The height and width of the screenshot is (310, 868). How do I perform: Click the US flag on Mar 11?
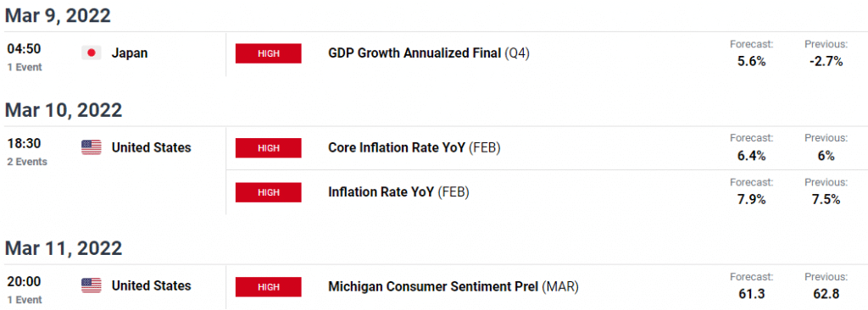click(x=92, y=285)
